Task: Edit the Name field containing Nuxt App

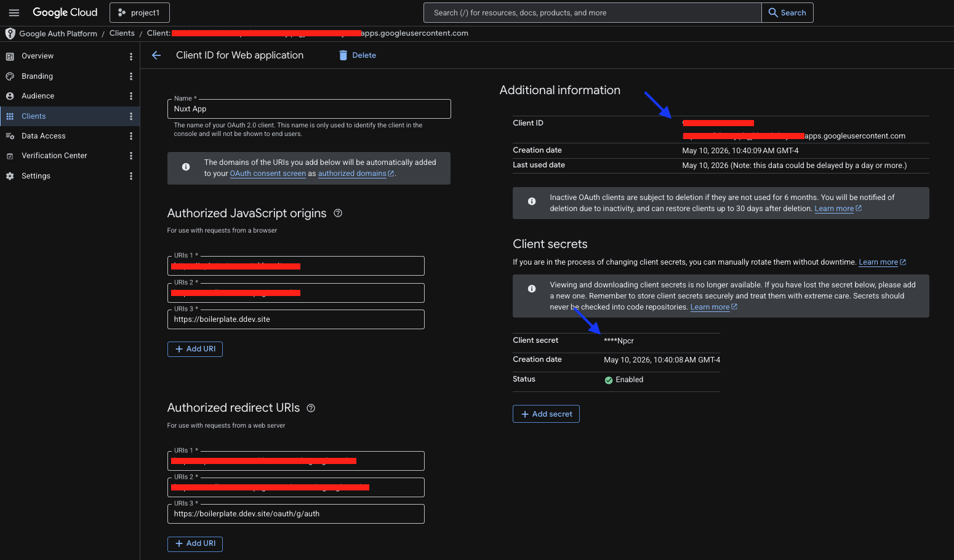Action: click(x=309, y=109)
